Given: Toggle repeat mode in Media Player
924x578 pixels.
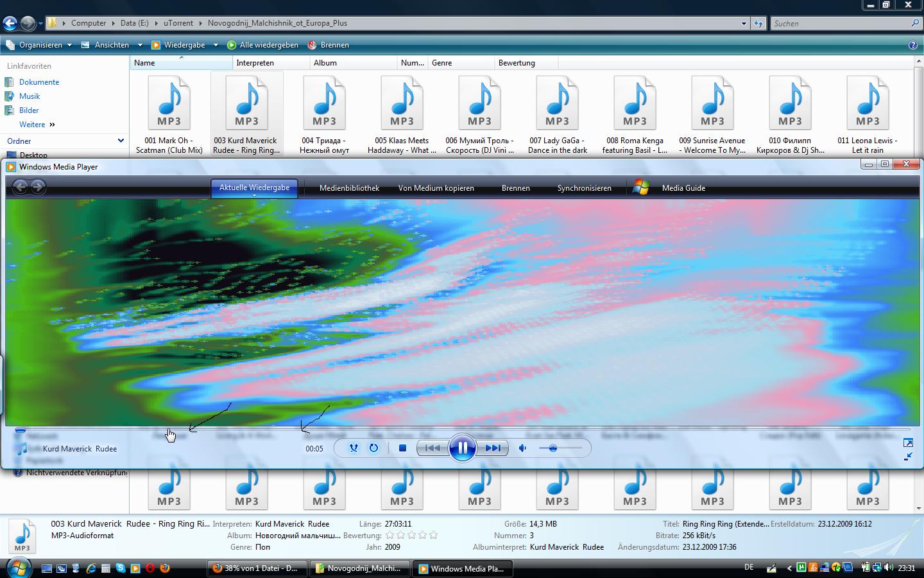Looking at the screenshot, I should pyautogui.click(x=373, y=448).
